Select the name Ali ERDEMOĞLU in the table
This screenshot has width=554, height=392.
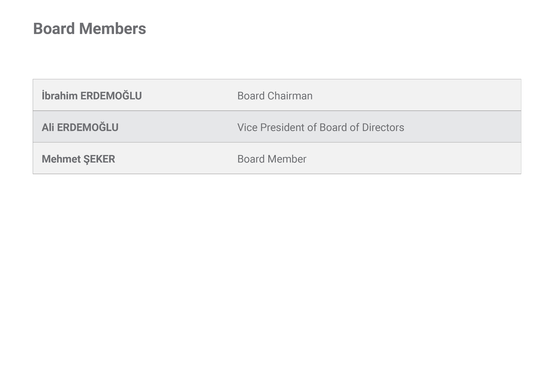(80, 127)
